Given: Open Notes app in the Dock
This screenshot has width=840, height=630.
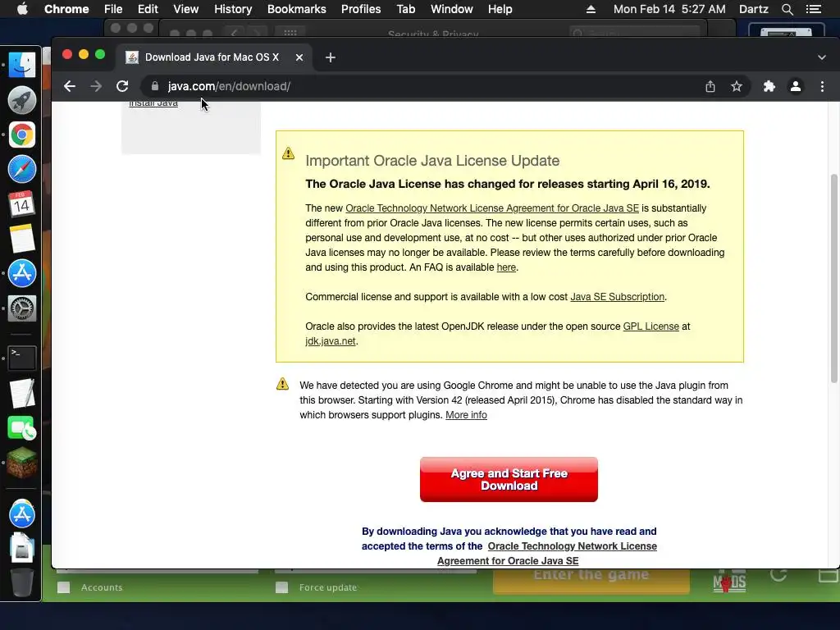Looking at the screenshot, I should click(x=22, y=239).
